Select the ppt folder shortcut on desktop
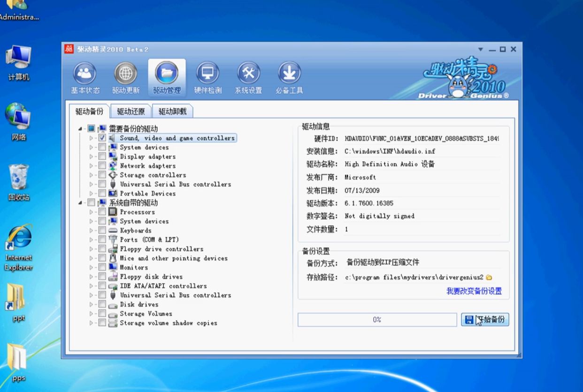Viewport: 583px width, 392px height. point(16,297)
